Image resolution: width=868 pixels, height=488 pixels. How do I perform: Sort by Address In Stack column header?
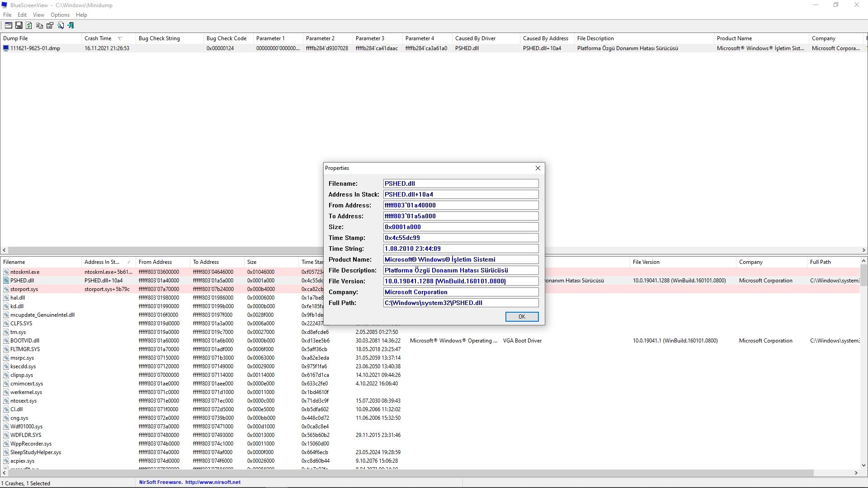click(102, 262)
